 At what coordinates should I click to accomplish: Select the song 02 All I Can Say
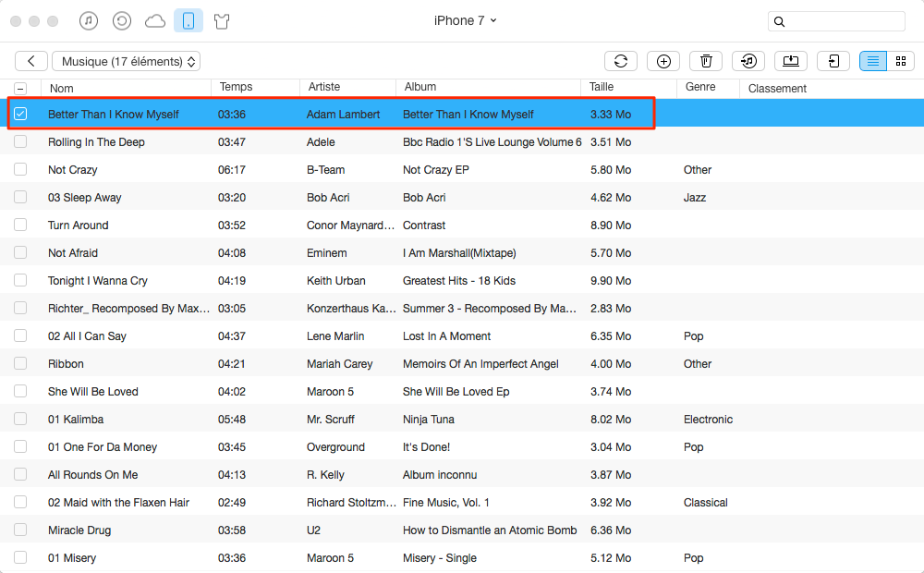pyautogui.click(x=87, y=336)
